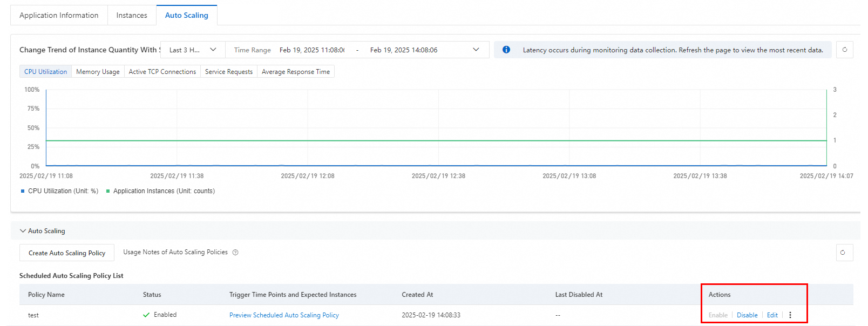Image resolution: width=868 pixels, height=326 pixels.
Task: Disable the test scaling policy
Action: (747, 315)
